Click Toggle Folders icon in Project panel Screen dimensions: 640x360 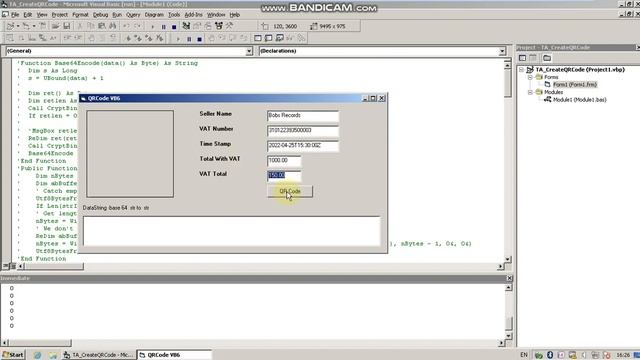[x=547, y=58]
